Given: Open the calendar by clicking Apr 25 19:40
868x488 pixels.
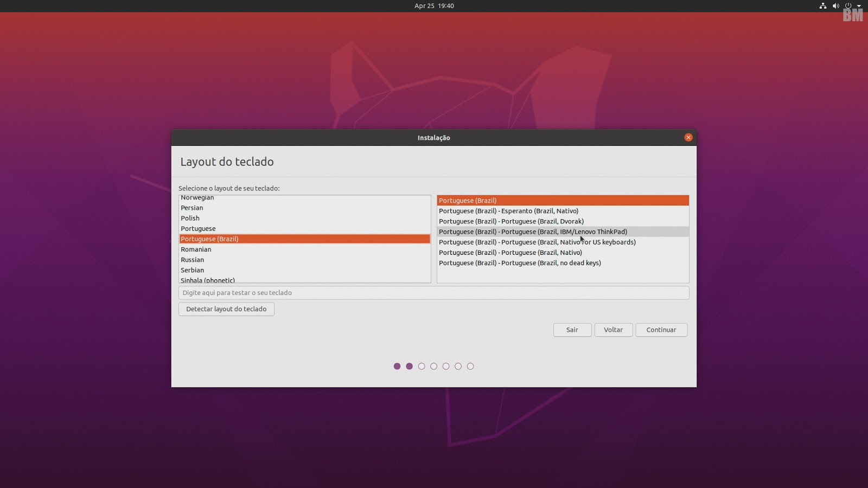Looking at the screenshot, I should (x=434, y=6).
